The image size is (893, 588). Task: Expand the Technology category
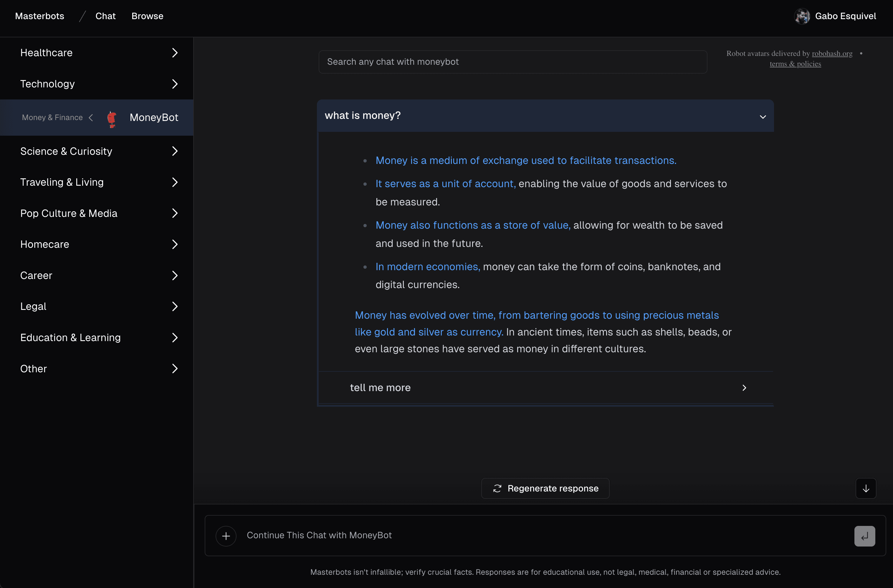(x=174, y=84)
